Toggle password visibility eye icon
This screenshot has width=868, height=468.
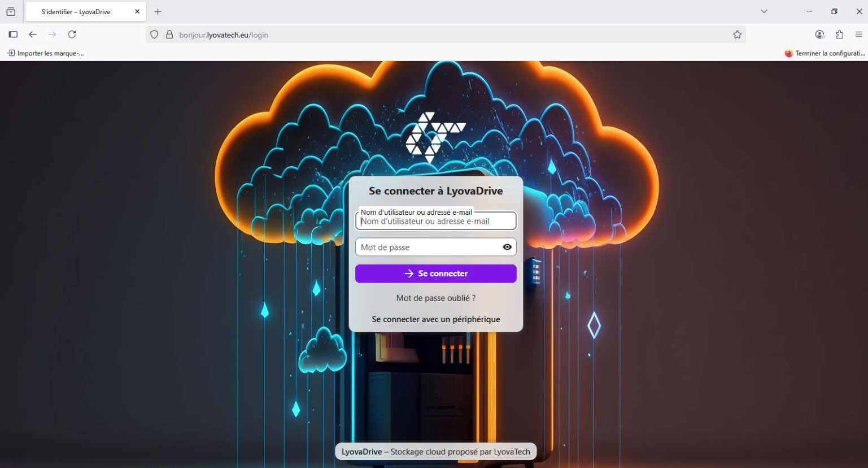pyautogui.click(x=507, y=247)
